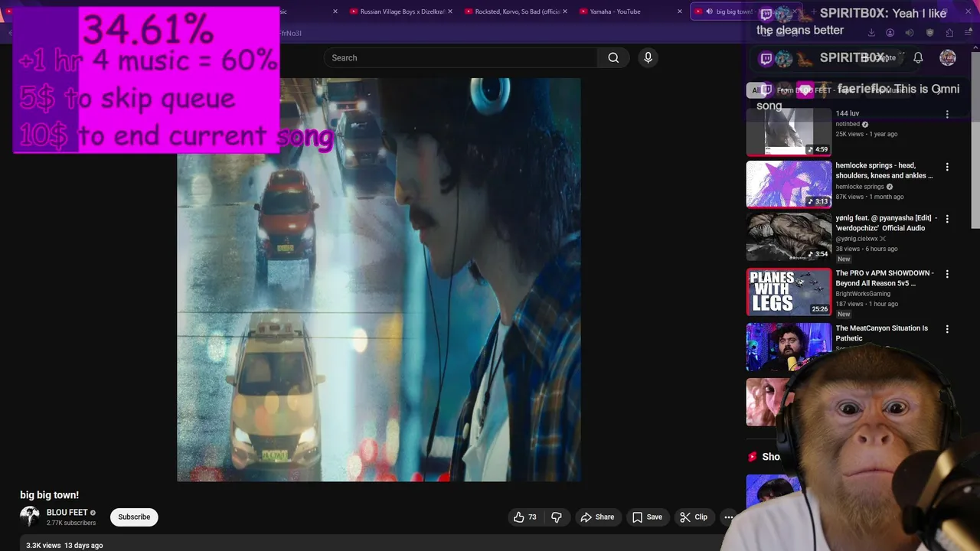Screen dimensions: 980x551
Task: Open 144 luv video thumbnail
Action: (789, 131)
